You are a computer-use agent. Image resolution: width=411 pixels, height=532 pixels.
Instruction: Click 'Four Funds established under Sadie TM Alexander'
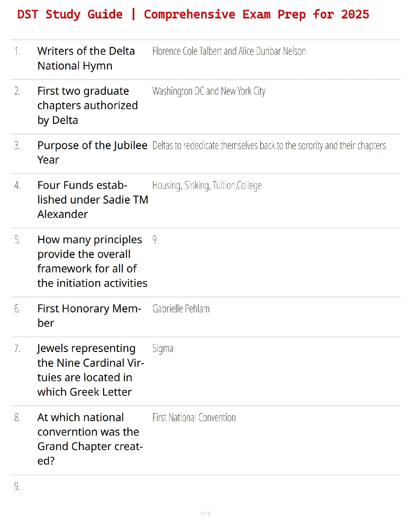(92, 199)
